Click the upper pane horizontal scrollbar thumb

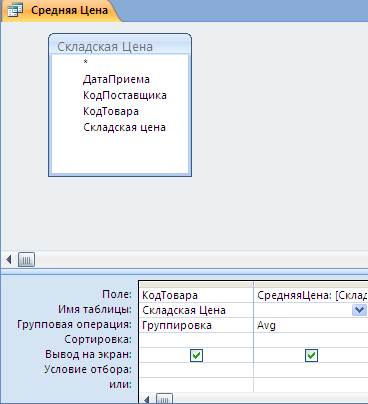26,260
